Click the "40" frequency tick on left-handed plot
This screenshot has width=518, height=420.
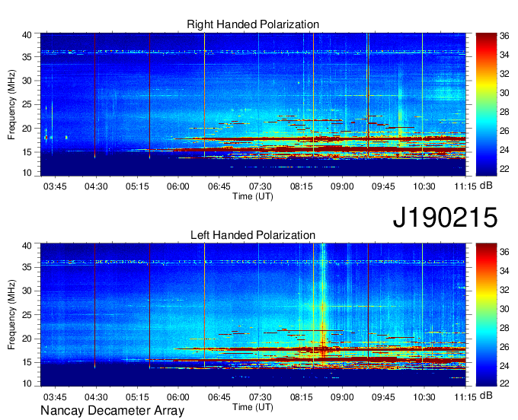(27, 245)
